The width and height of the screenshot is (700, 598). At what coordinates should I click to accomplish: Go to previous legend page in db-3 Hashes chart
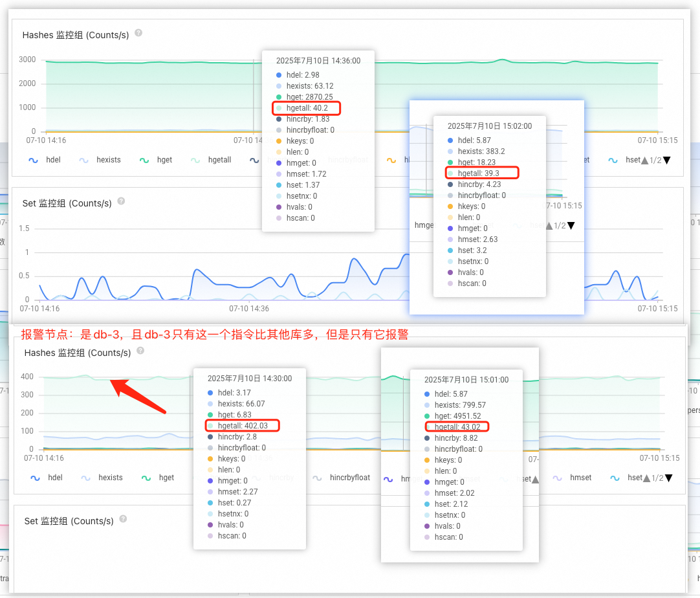point(646,478)
